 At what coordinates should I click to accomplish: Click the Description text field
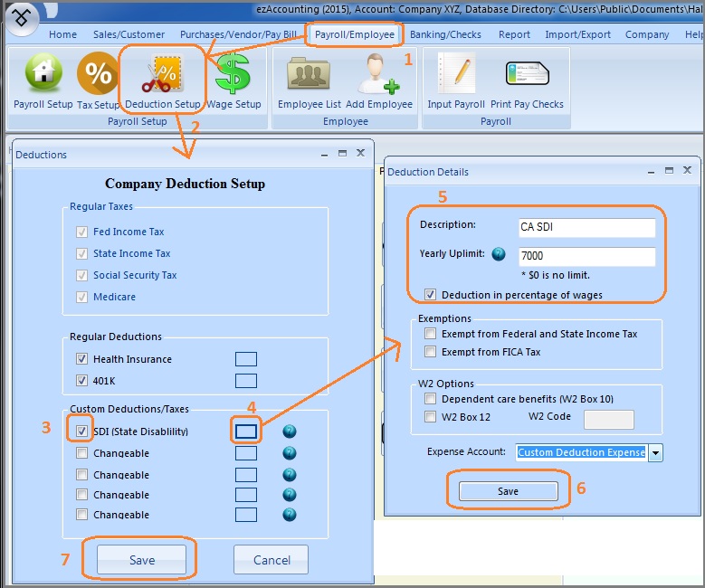coord(586,226)
